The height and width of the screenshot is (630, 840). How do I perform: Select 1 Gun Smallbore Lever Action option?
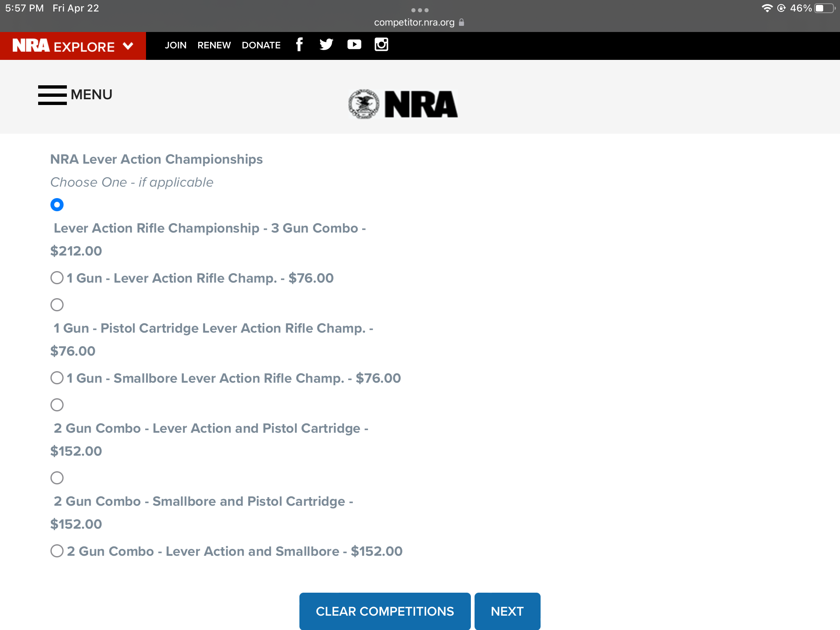pyautogui.click(x=57, y=378)
